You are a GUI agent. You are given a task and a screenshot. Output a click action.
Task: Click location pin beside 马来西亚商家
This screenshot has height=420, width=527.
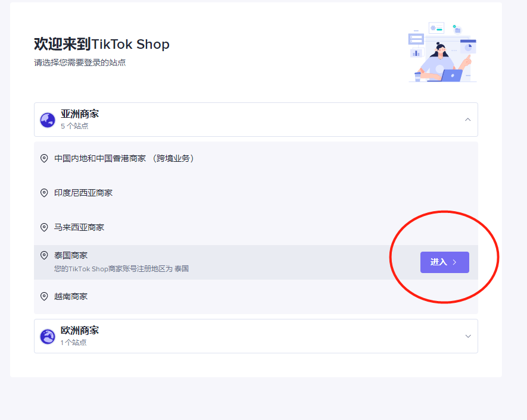coord(44,228)
